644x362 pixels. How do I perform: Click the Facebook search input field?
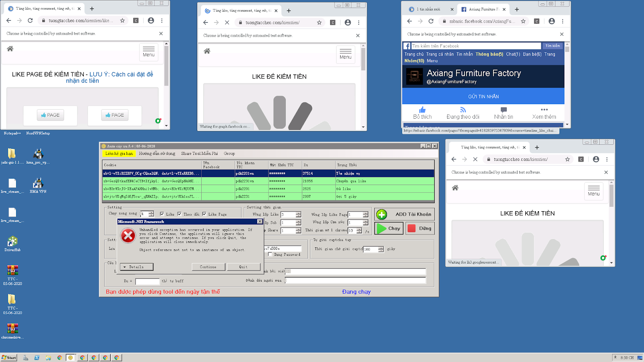pos(476,46)
